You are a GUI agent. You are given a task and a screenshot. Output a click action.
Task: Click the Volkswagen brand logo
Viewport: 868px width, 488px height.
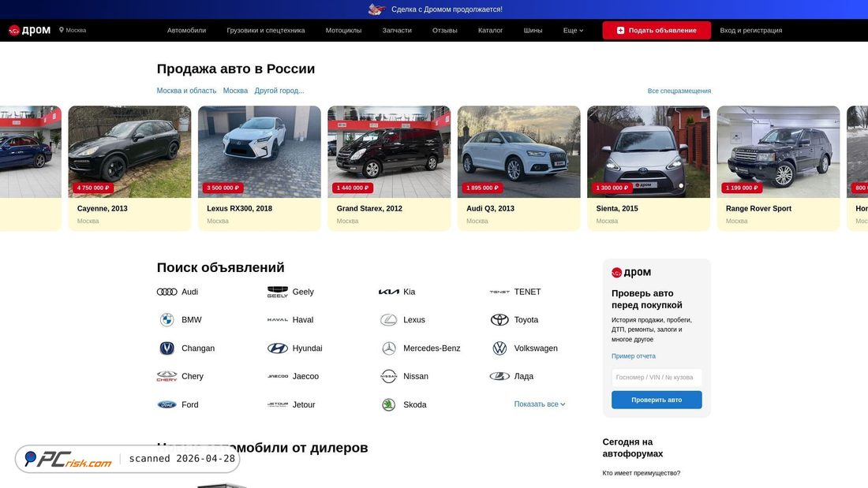(499, 348)
